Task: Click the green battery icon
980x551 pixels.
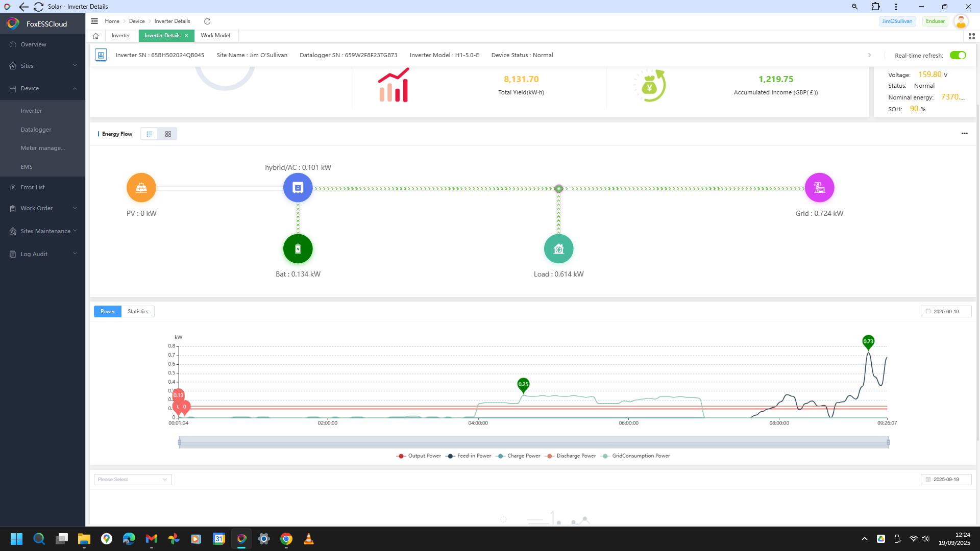Action: (x=298, y=249)
